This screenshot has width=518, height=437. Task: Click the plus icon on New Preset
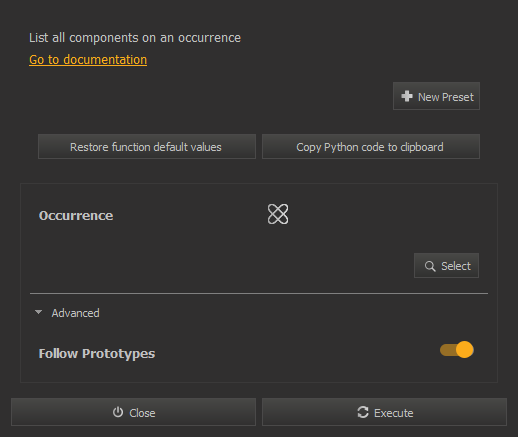click(407, 96)
